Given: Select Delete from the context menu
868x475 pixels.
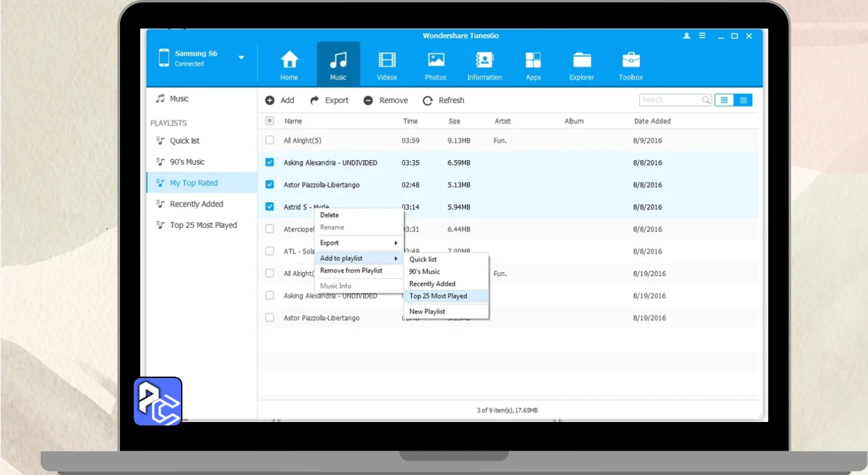Looking at the screenshot, I should click(x=330, y=215).
